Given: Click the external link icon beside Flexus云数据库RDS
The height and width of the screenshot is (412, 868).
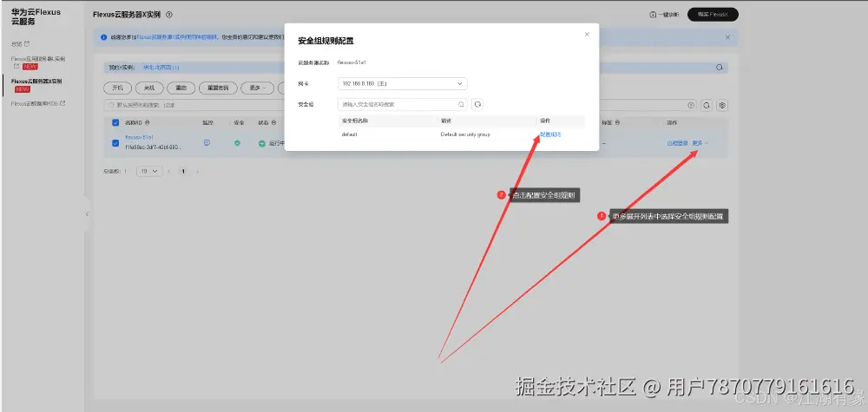Looking at the screenshot, I should [62, 103].
